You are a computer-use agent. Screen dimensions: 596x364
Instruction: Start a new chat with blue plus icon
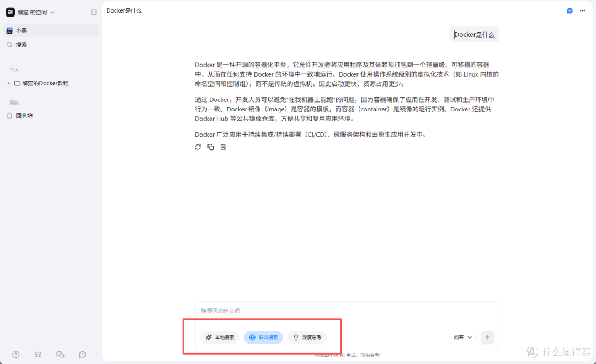[x=570, y=10]
